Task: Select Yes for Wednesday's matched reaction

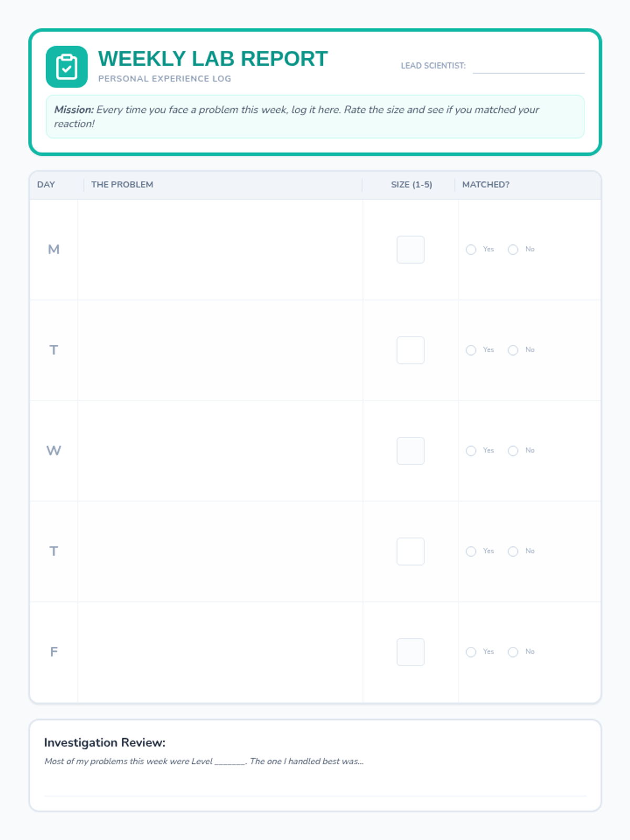Action: click(471, 450)
